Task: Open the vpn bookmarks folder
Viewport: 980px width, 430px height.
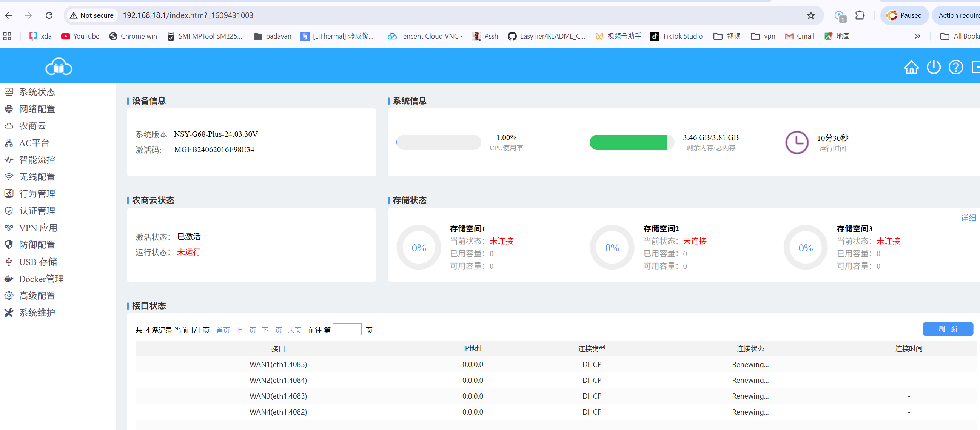Action: click(x=763, y=36)
